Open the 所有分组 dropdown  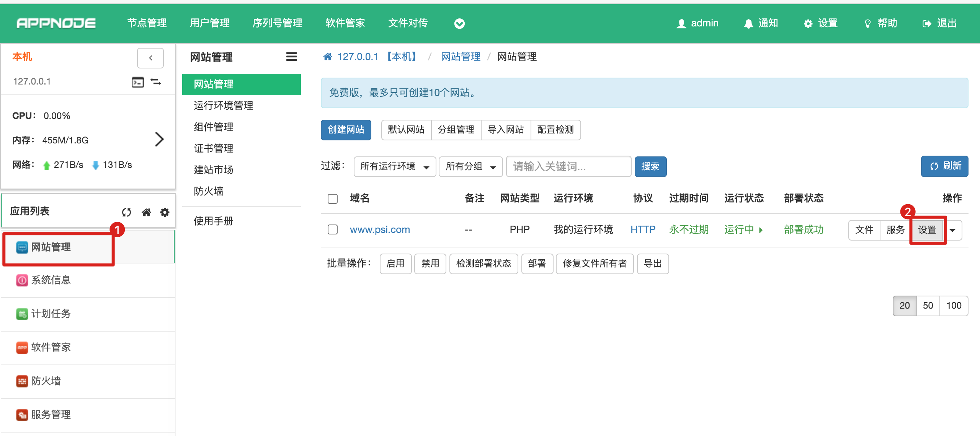pyautogui.click(x=470, y=167)
